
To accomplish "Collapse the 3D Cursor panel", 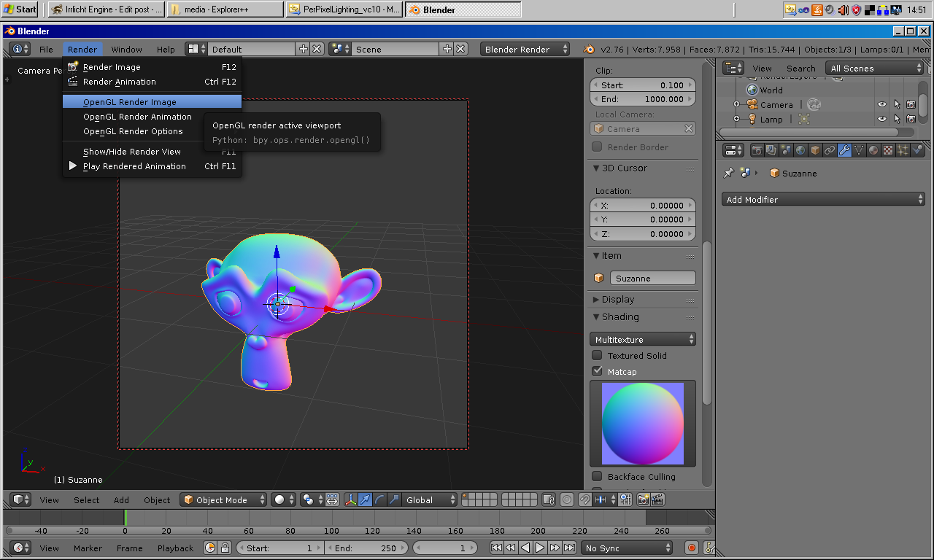I will [625, 168].
